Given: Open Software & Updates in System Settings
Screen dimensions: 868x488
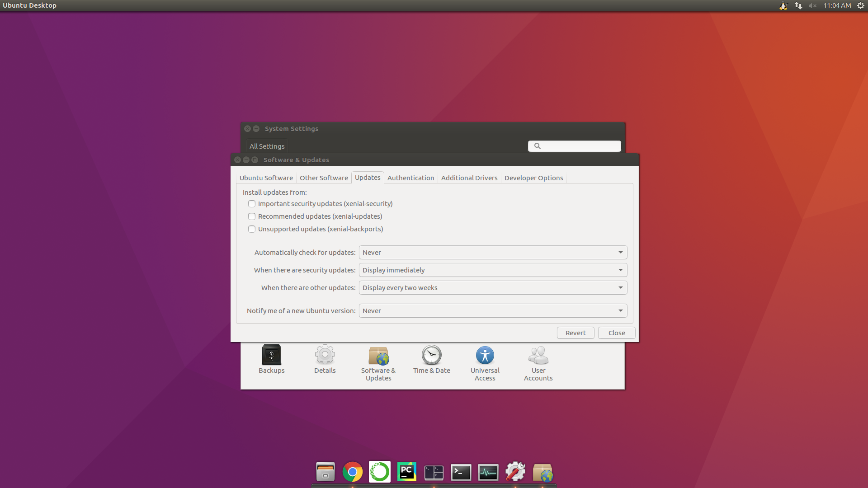Looking at the screenshot, I should coord(378,363).
